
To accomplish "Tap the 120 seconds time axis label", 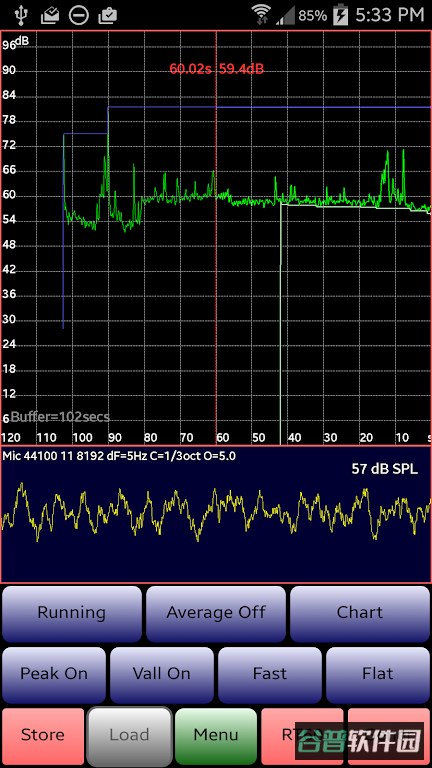I will (x=10, y=437).
